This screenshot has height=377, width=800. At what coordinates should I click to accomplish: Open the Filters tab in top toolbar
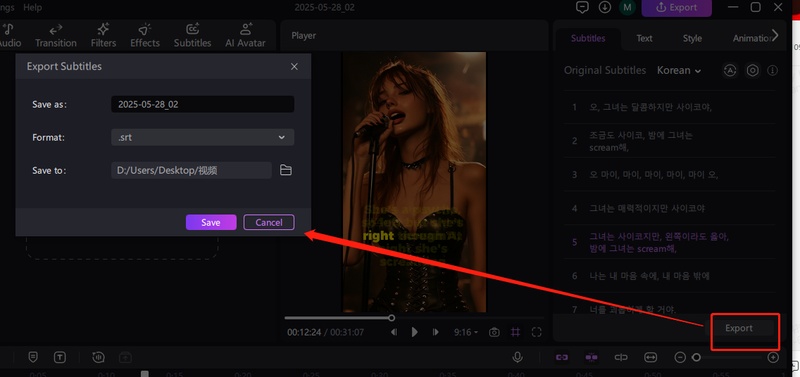[x=104, y=35]
